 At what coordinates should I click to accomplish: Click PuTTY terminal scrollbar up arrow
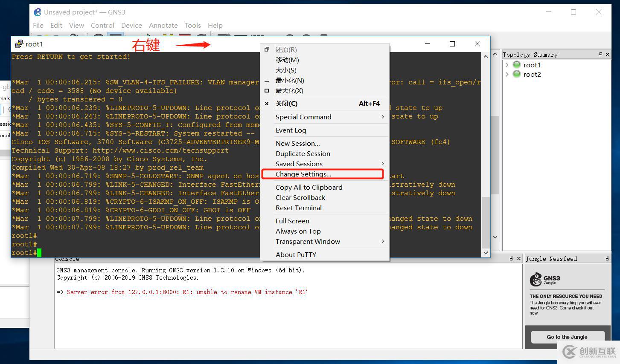(x=486, y=57)
